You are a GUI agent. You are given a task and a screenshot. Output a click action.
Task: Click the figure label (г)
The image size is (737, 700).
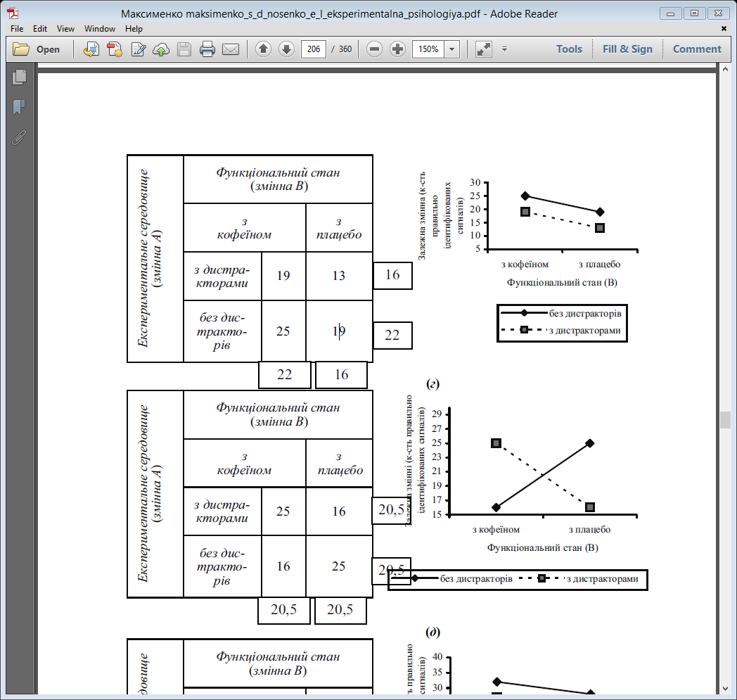pos(432,384)
